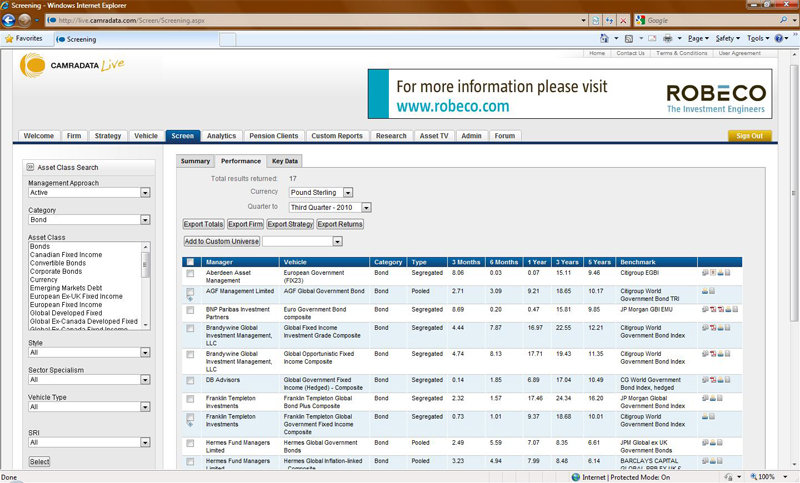Click the browser Back arrow button
Image resolution: width=800 pixels, height=483 pixels.
click(x=10, y=20)
